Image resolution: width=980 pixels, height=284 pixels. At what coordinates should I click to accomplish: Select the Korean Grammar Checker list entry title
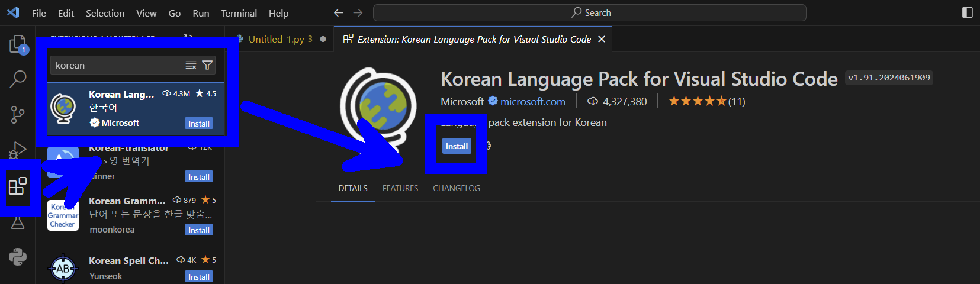click(x=127, y=201)
